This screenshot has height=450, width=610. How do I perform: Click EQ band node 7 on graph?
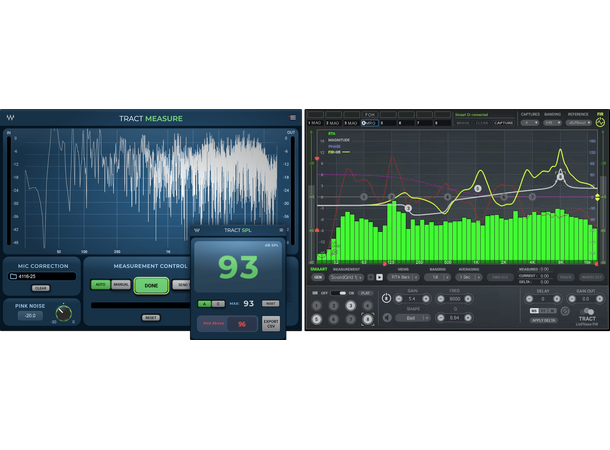(x=532, y=197)
